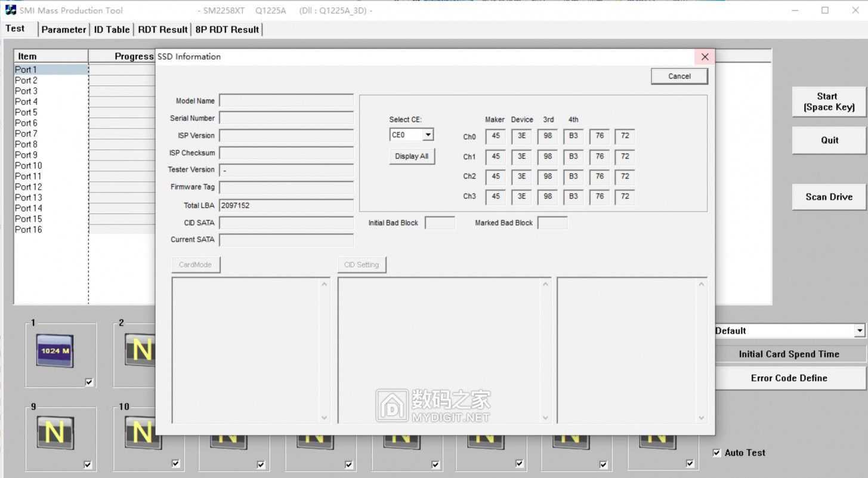Go to the ID Table tab
868x478 pixels.
[112, 29]
